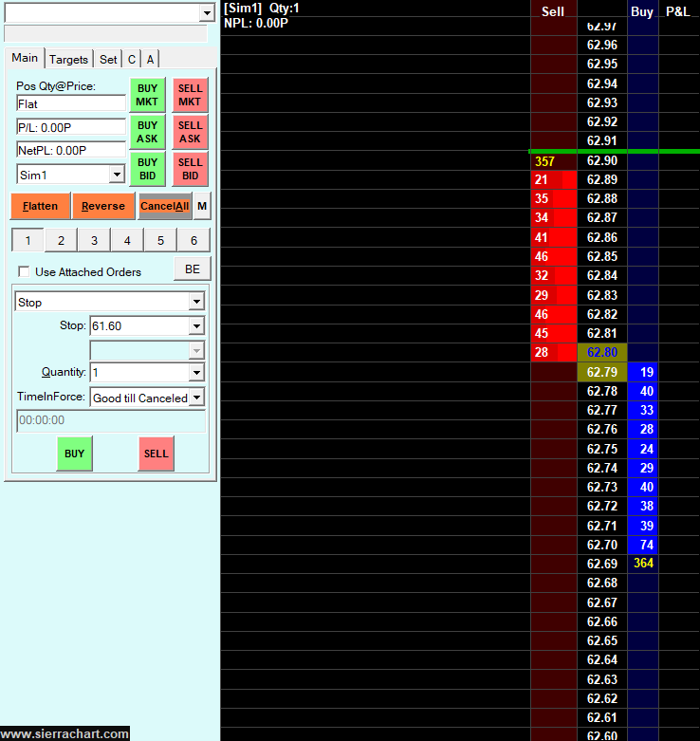Screen dimensions: 700x741
Task: Click the Sell column header
Action: pyautogui.click(x=553, y=11)
